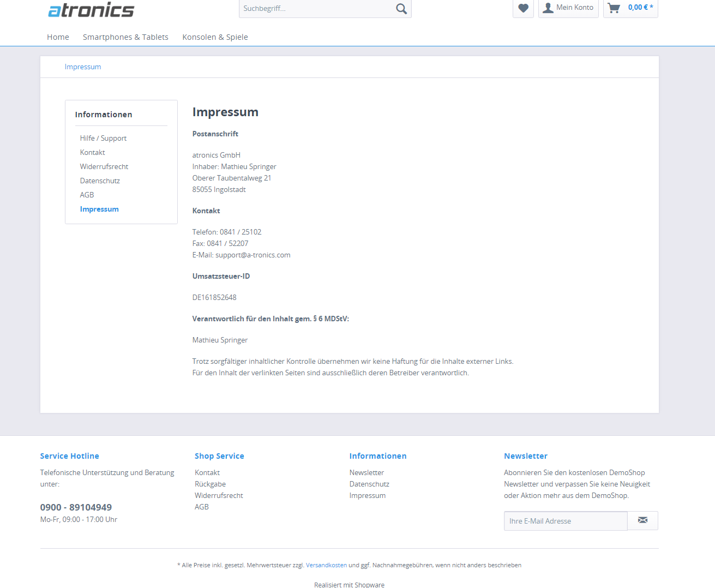Open Widerrufsrecht in Informationen sidebar
Image resolution: width=715 pixels, height=588 pixels.
point(104,167)
